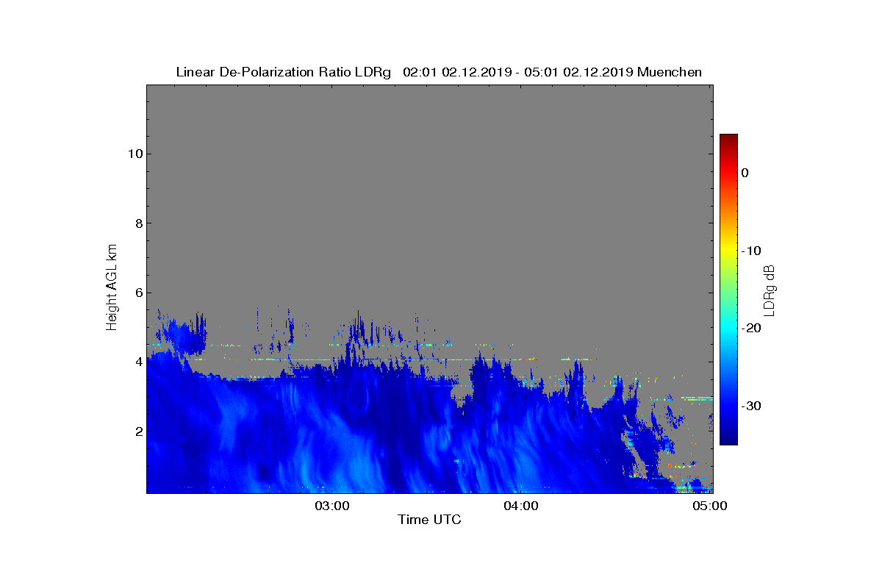Click the colorbar value '-20'
882x588 pixels.
click(750, 328)
